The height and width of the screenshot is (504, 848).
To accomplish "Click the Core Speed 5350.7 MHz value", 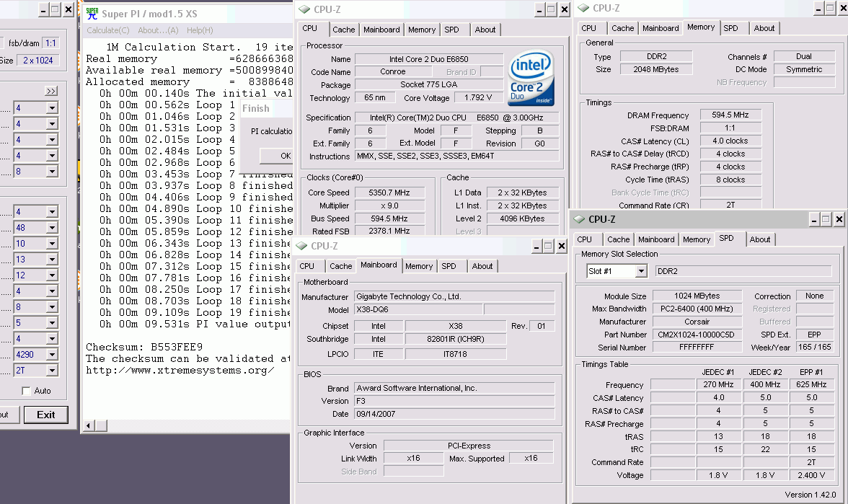I will (x=389, y=193).
